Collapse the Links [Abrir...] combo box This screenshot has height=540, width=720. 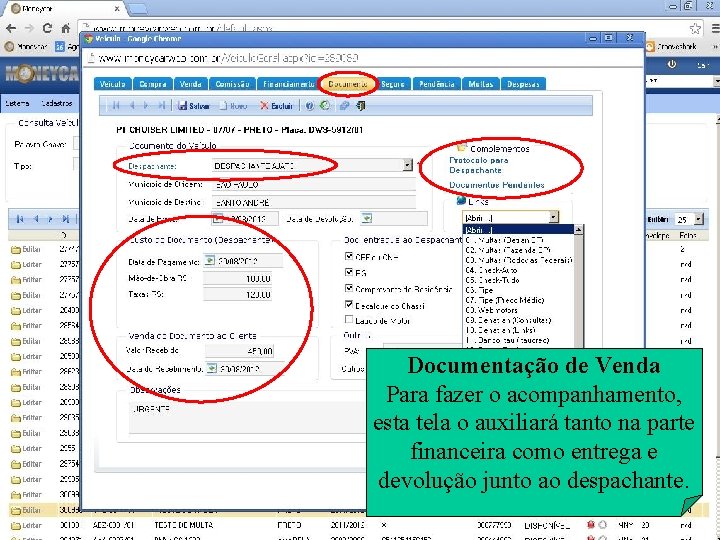pyautogui.click(x=554, y=217)
